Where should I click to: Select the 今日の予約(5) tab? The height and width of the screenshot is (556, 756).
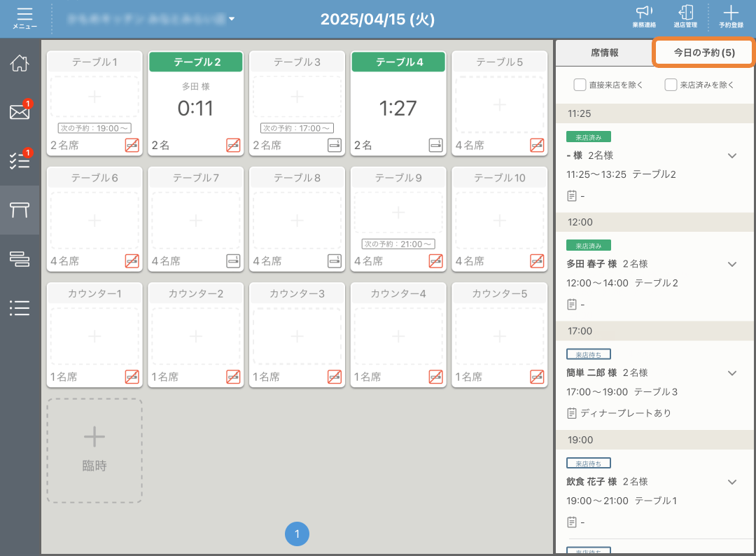click(704, 53)
